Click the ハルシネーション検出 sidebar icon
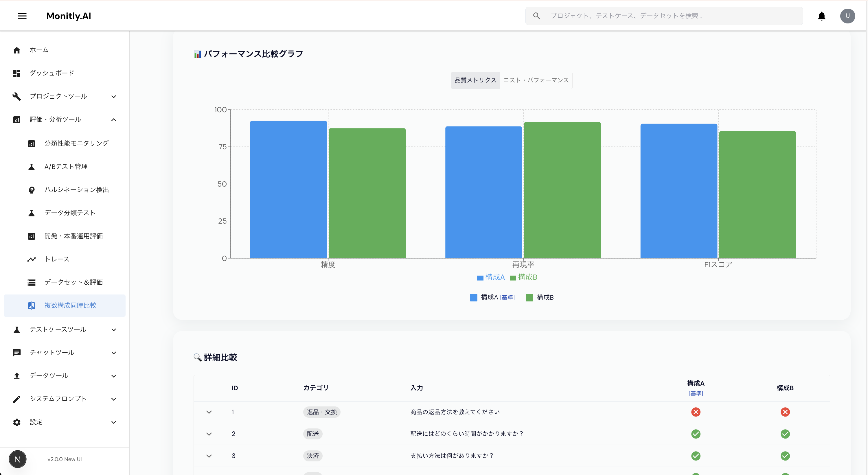Image resolution: width=868 pixels, height=475 pixels. click(x=31, y=190)
